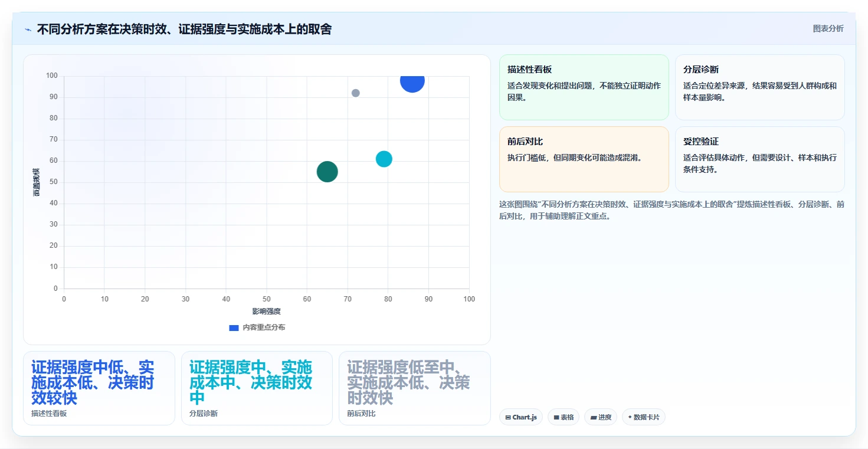Click the text 执行门槛低，但同期变化可能造成混淆

click(x=575, y=158)
